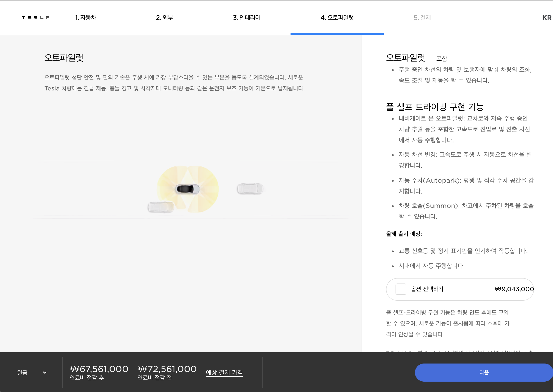Click the white car ahead on the right
Screen dimensions: 553x392
250,189
